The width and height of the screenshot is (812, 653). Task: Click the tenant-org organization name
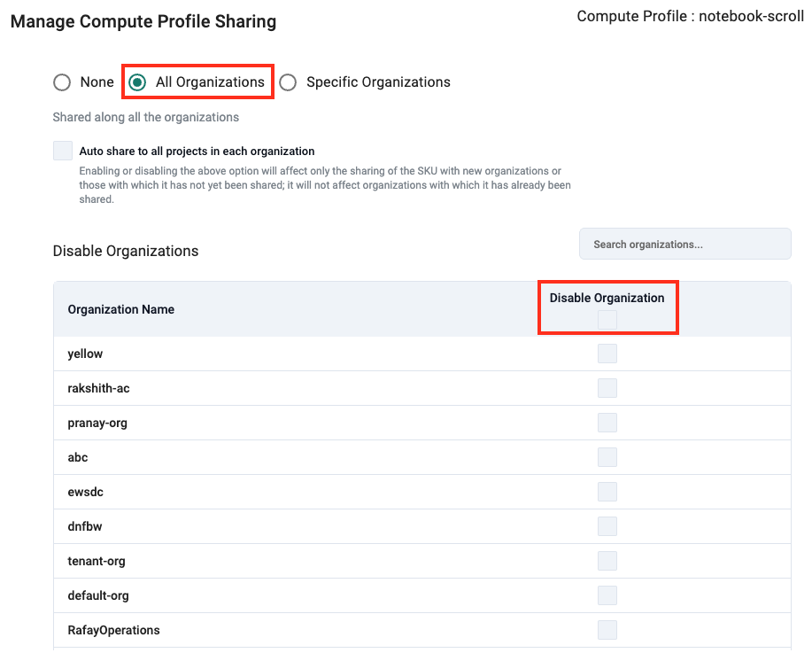tap(97, 561)
